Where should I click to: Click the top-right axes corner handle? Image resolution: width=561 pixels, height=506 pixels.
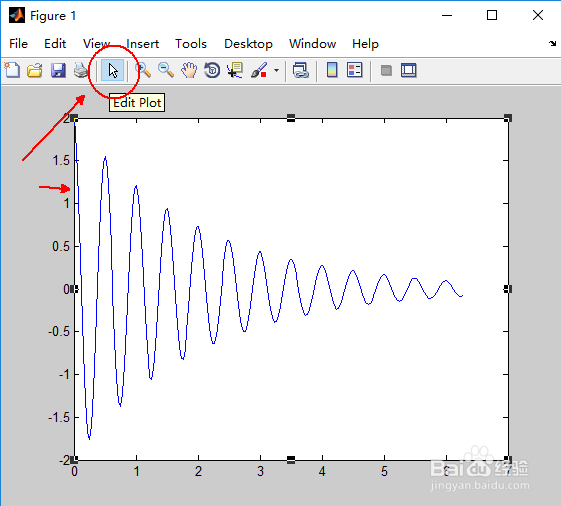508,118
